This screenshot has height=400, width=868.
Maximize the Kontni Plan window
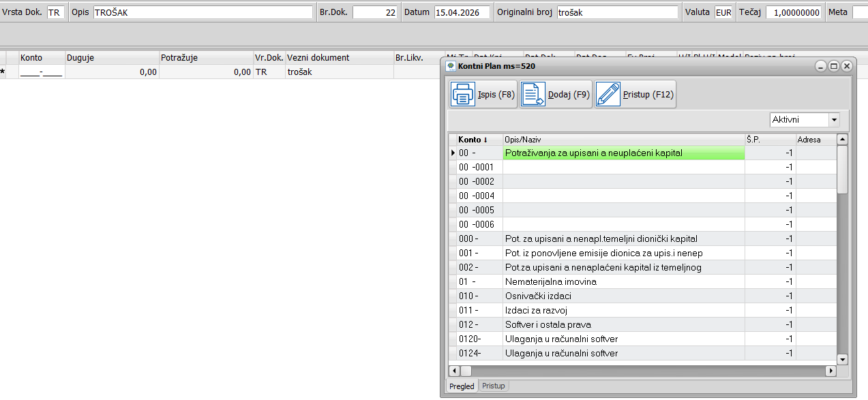[833, 66]
